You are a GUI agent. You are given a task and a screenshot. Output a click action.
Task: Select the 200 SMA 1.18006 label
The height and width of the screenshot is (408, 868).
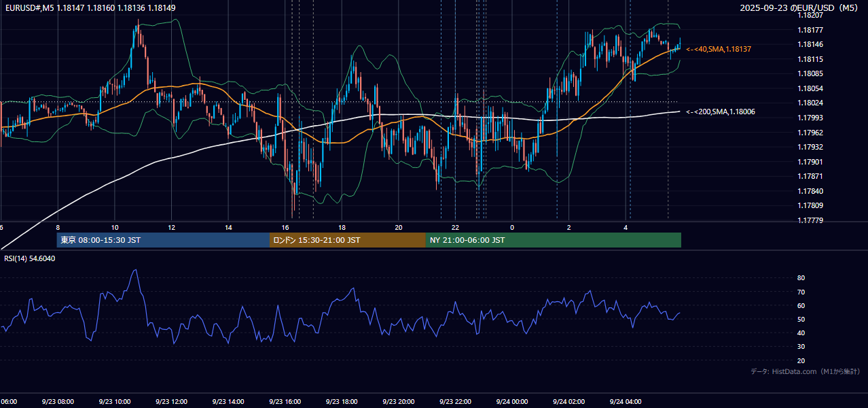(x=721, y=112)
